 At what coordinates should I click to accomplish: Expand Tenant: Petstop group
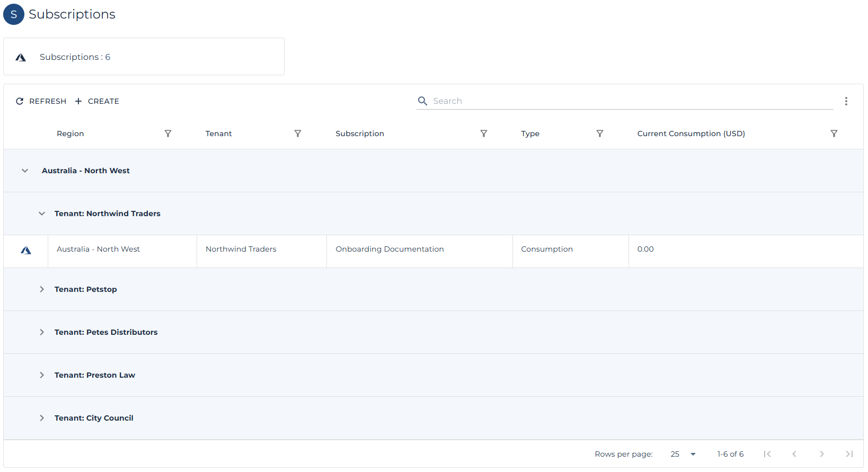click(x=42, y=289)
